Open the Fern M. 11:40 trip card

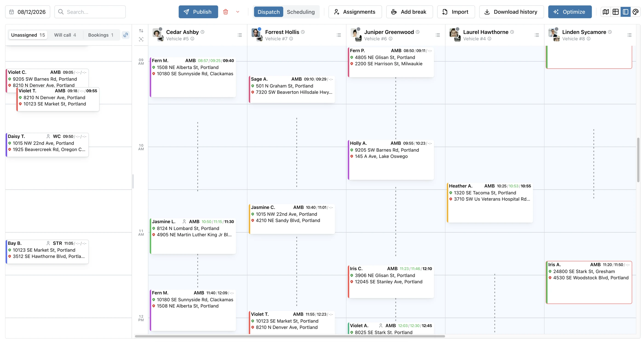[193, 310]
